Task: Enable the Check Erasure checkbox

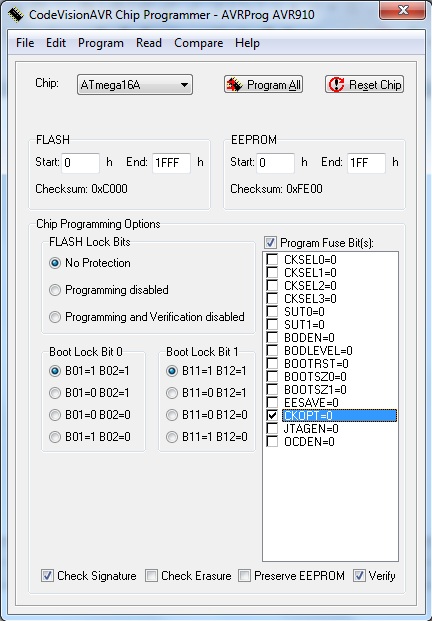Action: [151, 575]
